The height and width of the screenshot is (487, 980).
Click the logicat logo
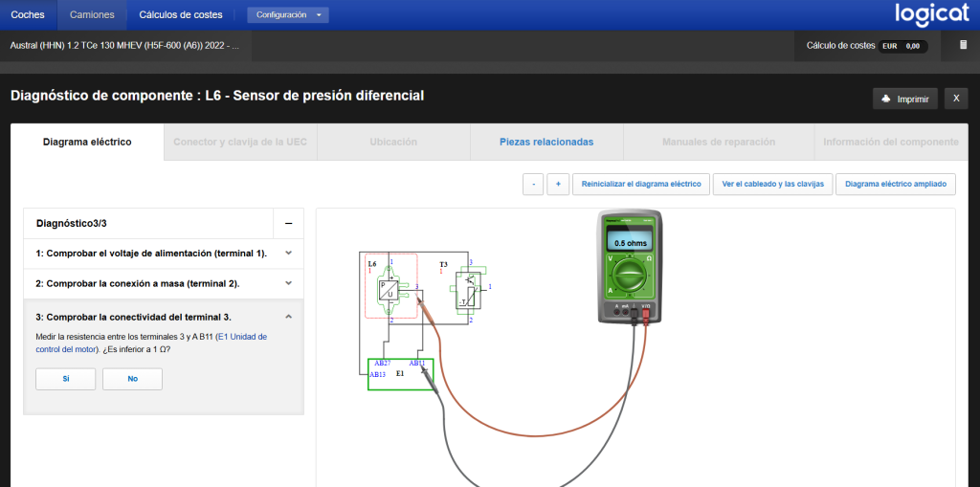click(x=931, y=14)
